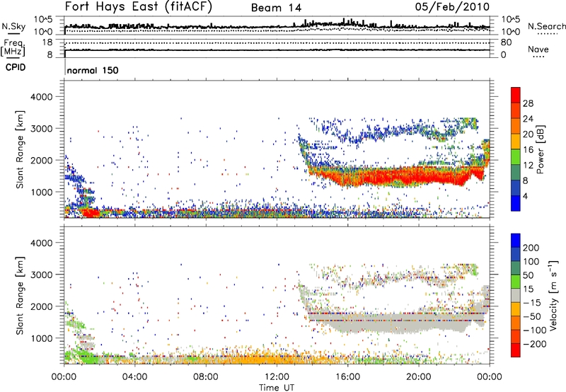This screenshot has height=392, width=566.
Task: Click the gray velocity band near 18:00
Action: point(383,323)
